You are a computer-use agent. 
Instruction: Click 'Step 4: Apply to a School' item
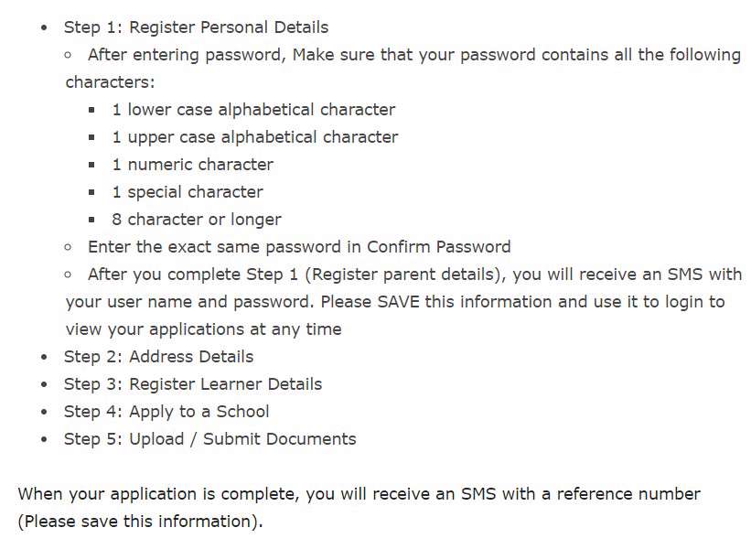pyautogui.click(x=166, y=412)
